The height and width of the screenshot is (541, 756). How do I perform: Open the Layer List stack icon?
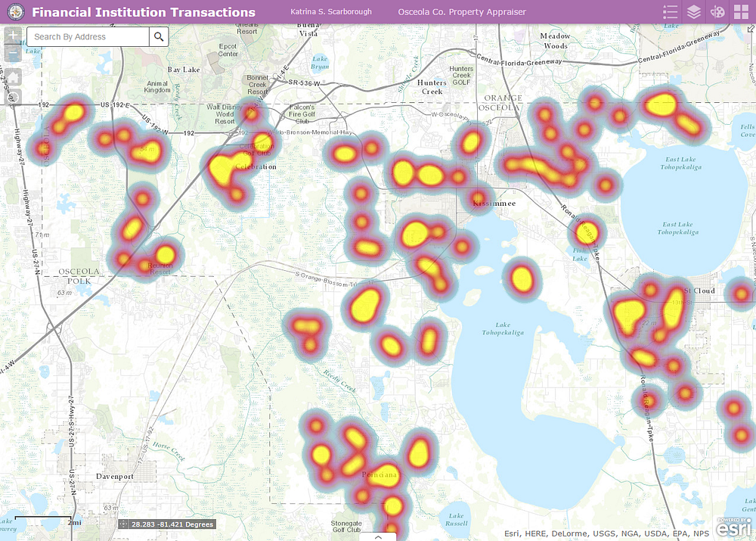[694, 11]
